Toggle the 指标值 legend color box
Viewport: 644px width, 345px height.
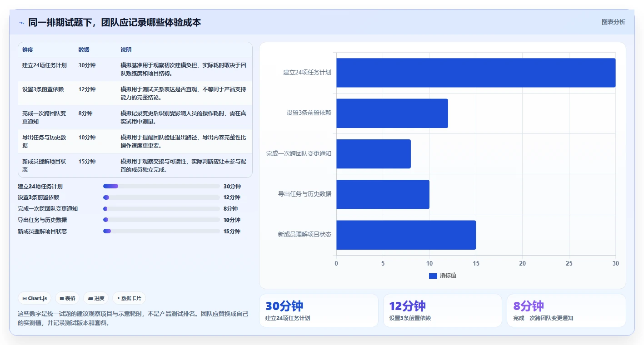(433, 276)
